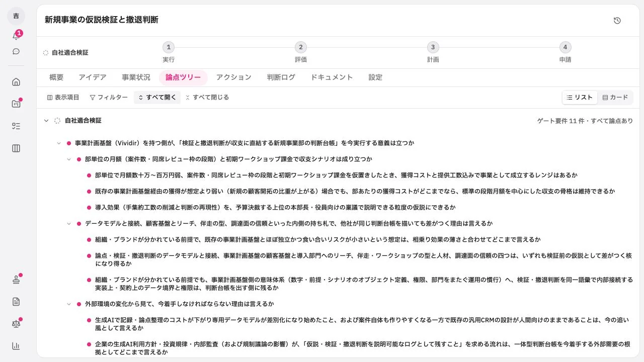Collapse the top-level 自社適合検証 section chevron
This screenshot has height=362, width=644.
pos(46,121)
